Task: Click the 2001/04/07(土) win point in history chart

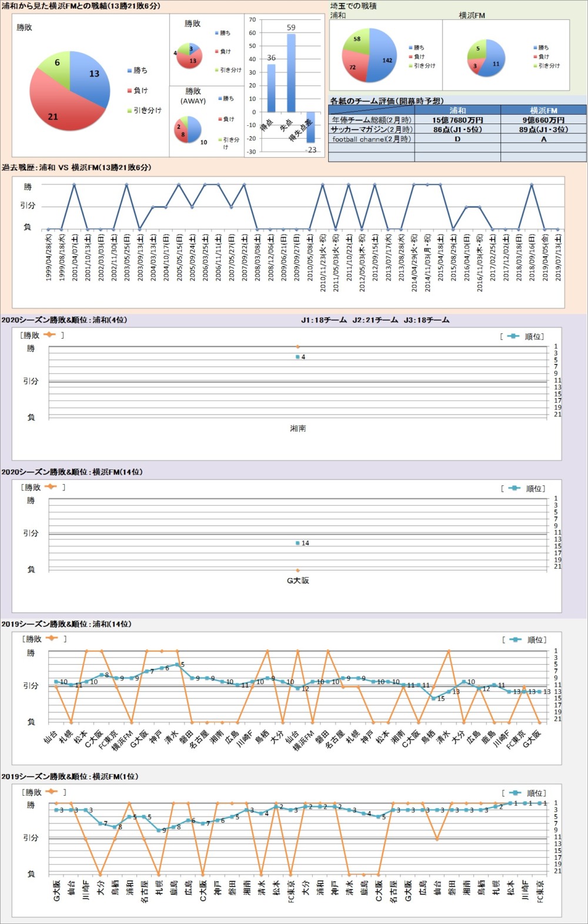Action: (74, 185)
